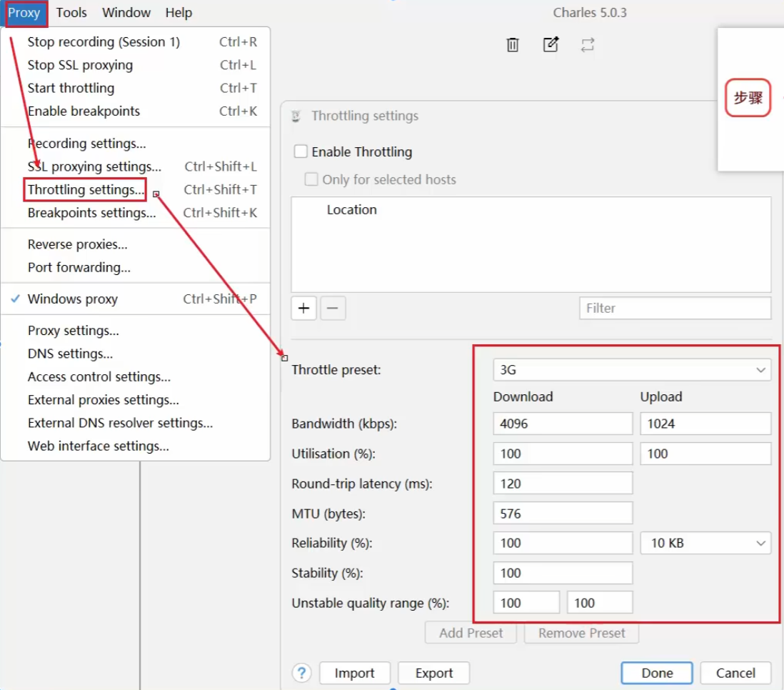This screenshot has width=784, height=690.
Task: Click the repeat arrows toolbar icon
Action: click(x=587, y=45)
